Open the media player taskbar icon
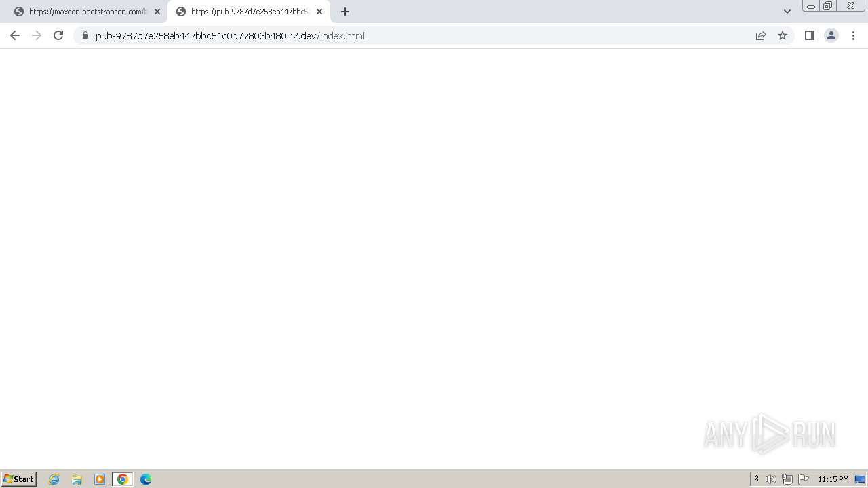 pyautogui.click(x=100, y=479)
